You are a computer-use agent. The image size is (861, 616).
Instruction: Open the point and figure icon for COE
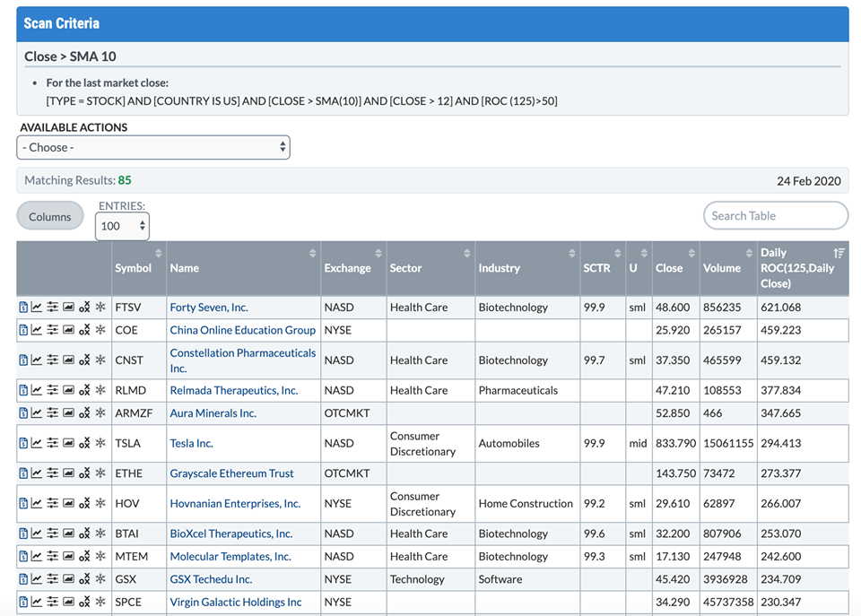pos(84,330)
